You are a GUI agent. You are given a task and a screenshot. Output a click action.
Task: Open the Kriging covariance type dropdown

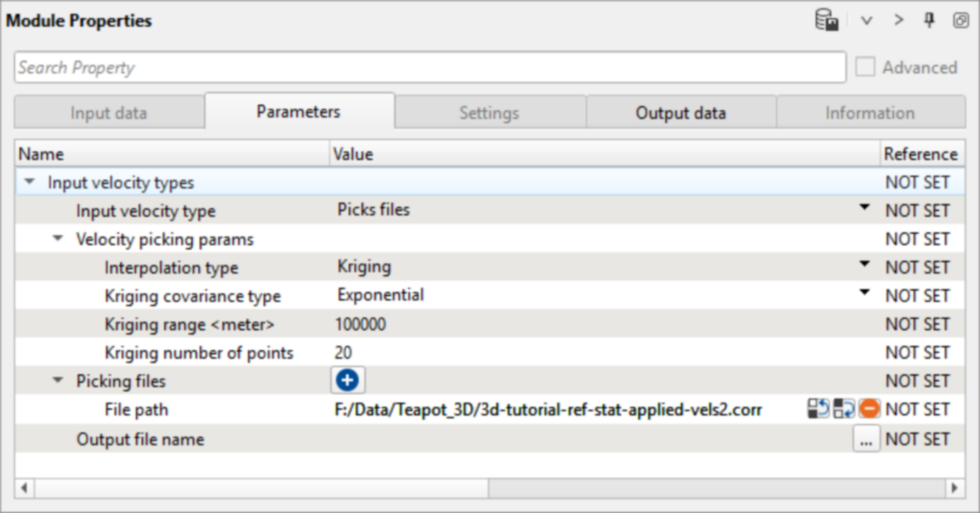(x=864, y=293)
